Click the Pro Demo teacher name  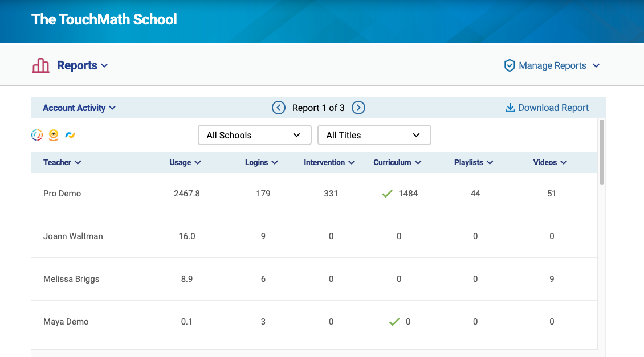[62, 194]
